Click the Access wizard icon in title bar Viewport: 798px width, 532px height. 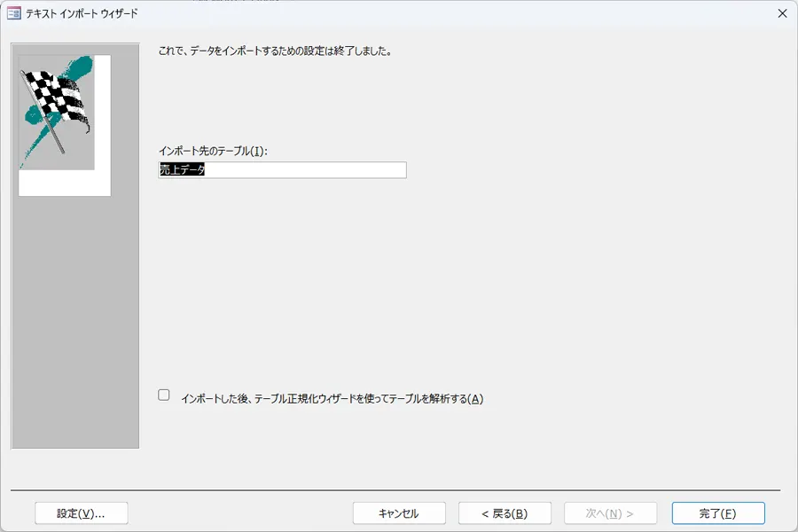click(x=14, y=13)
